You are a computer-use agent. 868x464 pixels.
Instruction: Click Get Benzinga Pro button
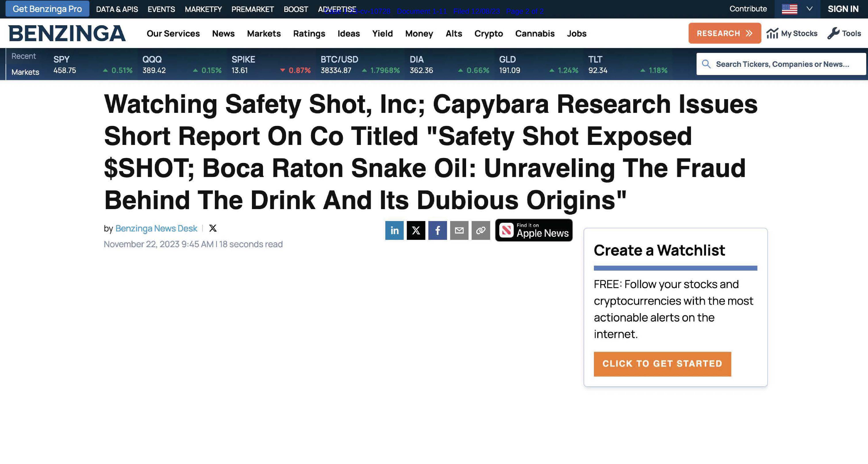point(47,9)
